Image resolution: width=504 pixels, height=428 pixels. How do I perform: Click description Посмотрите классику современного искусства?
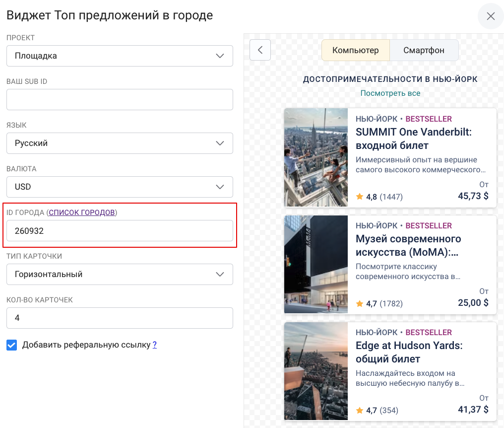(408, 272)
